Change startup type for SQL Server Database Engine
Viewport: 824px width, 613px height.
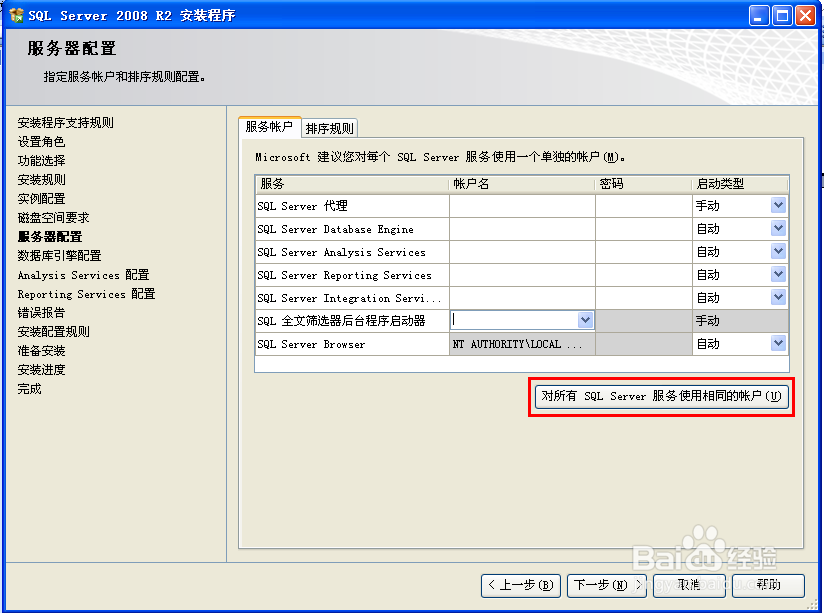776,228
